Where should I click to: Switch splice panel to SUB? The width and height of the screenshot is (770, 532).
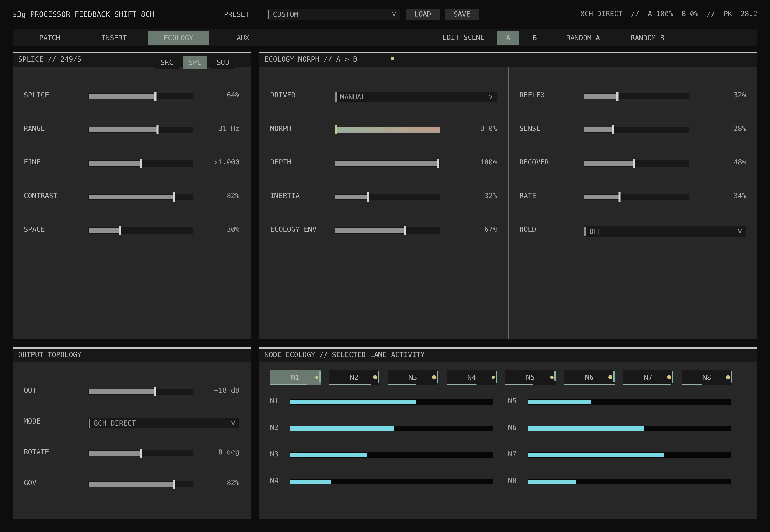[x=223, y=62]
